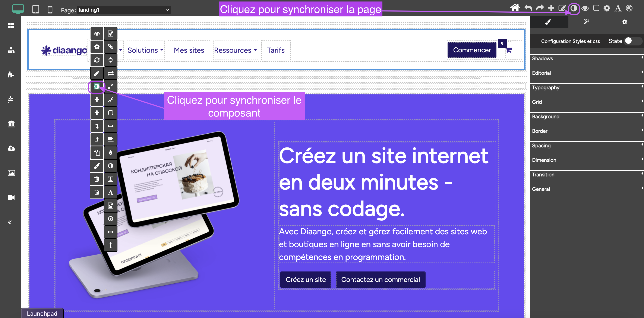Click the component sync icon in floating toolbar
Viewport: 644px width, 318px height.
(97, 86)
